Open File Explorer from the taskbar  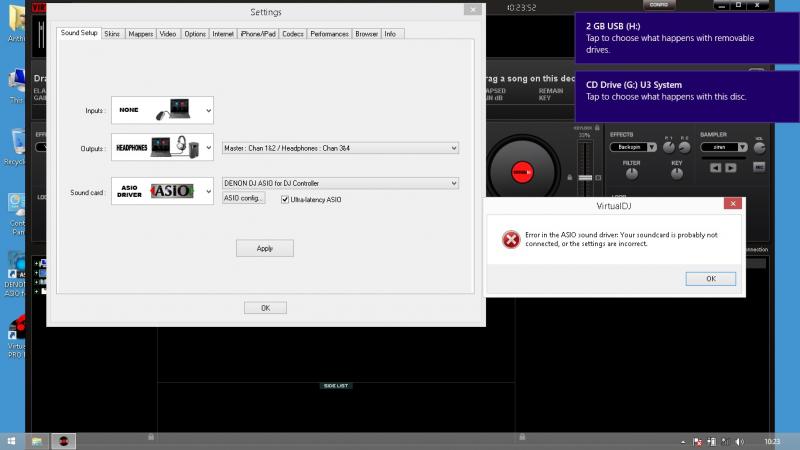pyautogui.click(x=37, y=441)
